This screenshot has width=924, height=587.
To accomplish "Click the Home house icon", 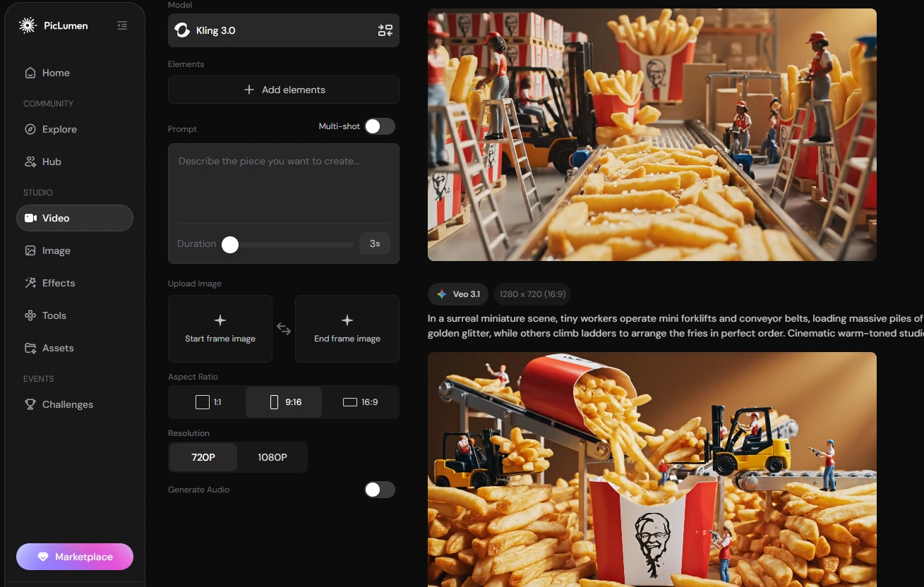I will click(30, 73).
